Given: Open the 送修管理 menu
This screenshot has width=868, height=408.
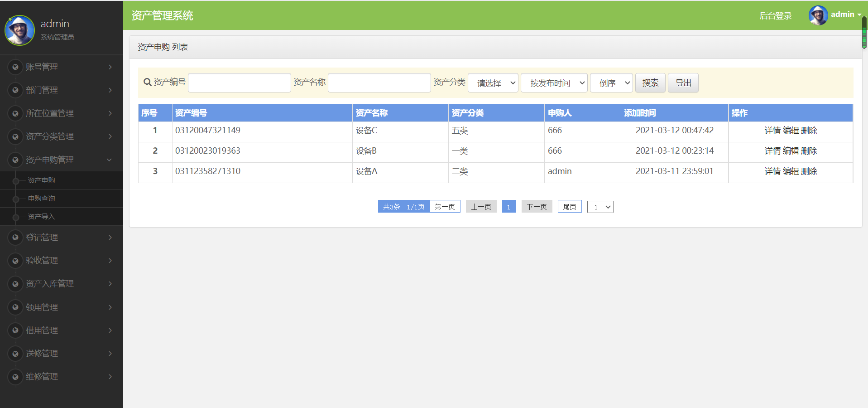Looking at the screenshot, I should click(x=62, y=354).
